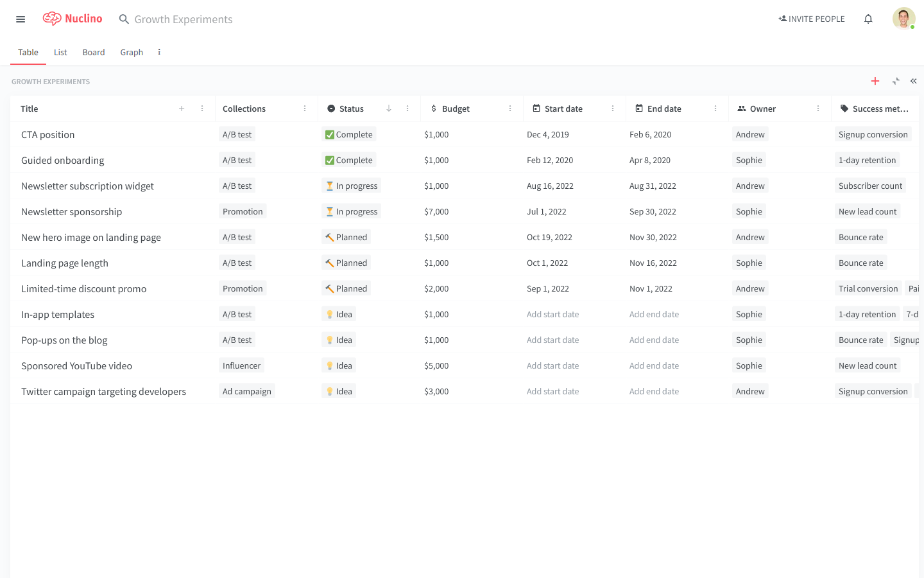Click INVITE PEOPLE button
The width and height of the screenshot is (924, 578).
pos(812,19)
